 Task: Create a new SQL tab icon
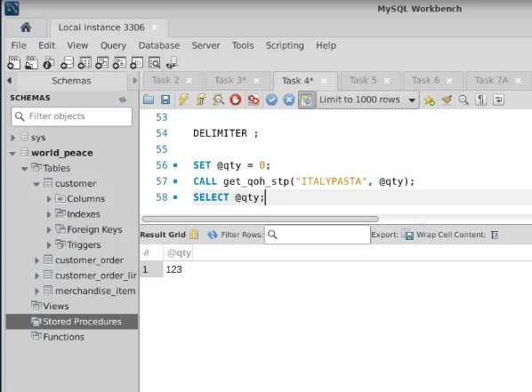click(14, 63)
